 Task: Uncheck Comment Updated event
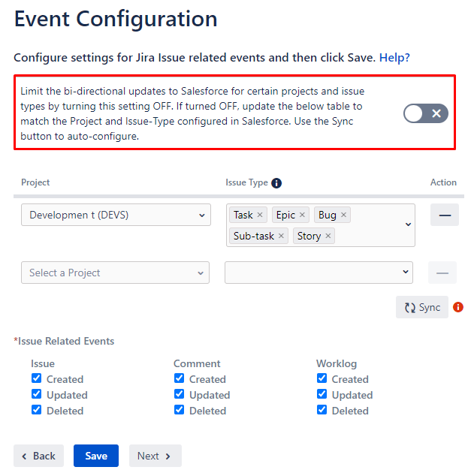(x=180, y=394)
